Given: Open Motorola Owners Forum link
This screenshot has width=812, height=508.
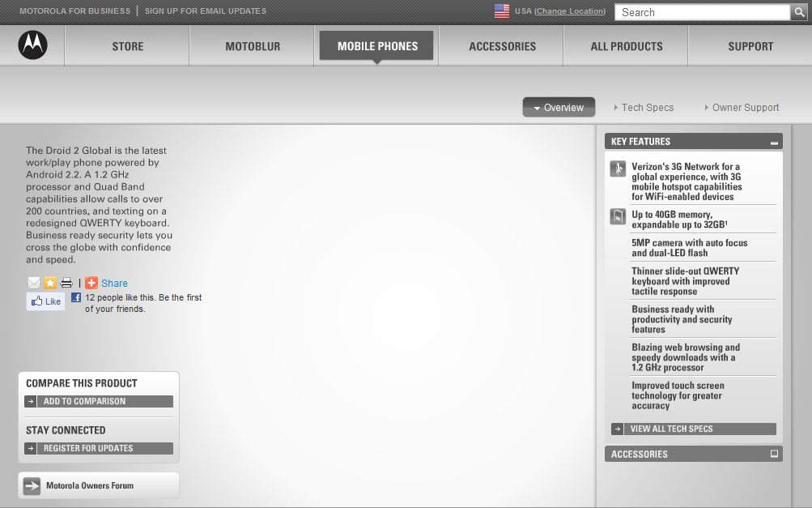Looking at the screenshot, I should coord(99,485).
